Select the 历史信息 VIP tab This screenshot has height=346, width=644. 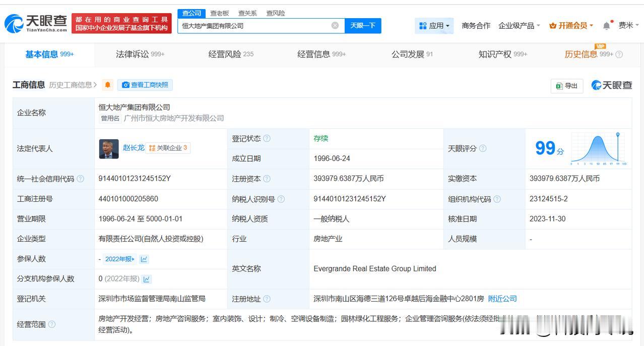(589, 54)
